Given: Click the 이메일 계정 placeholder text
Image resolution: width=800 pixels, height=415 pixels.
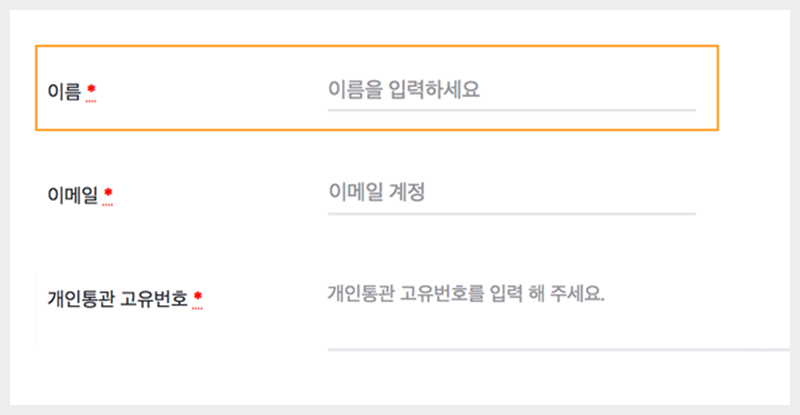Looking at the screenshot, I should pyautogui.click(x=376, y=192).
